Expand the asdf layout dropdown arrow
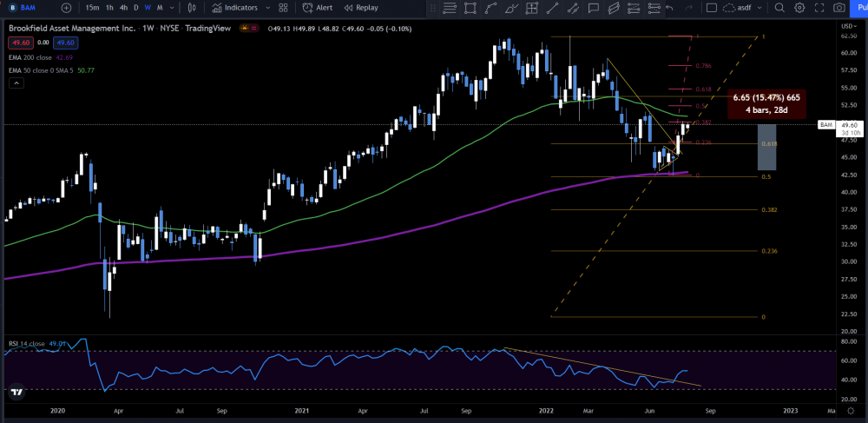868x423 pixels. [759, 7]
